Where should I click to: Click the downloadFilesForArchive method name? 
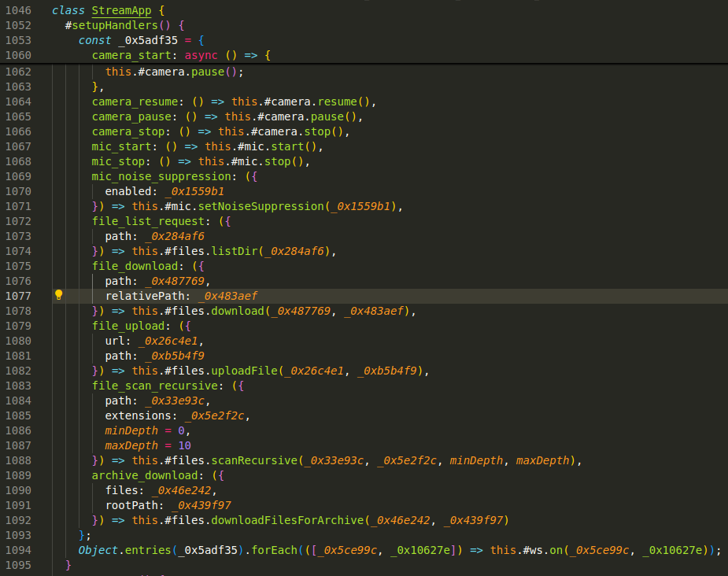(x=287, y=520)
